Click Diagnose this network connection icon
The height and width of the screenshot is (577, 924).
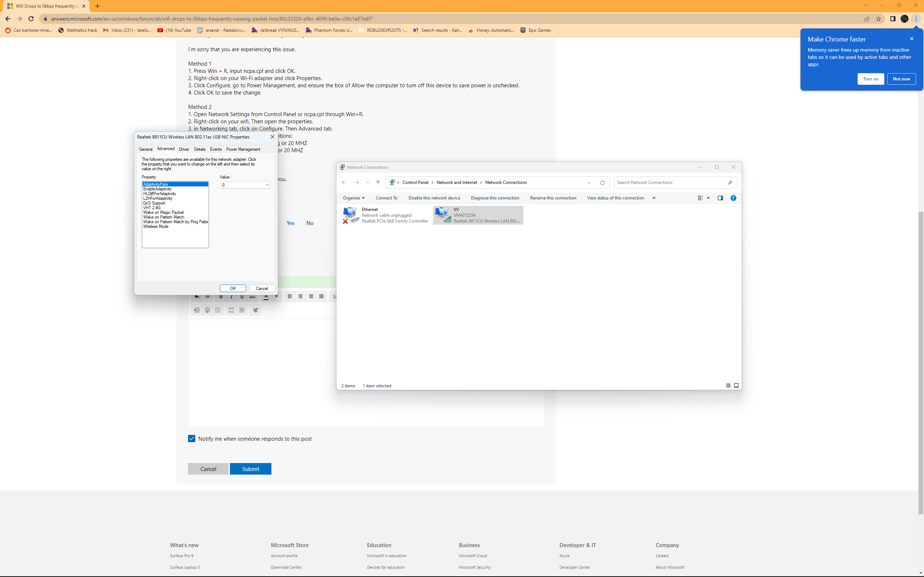(495, 198)
